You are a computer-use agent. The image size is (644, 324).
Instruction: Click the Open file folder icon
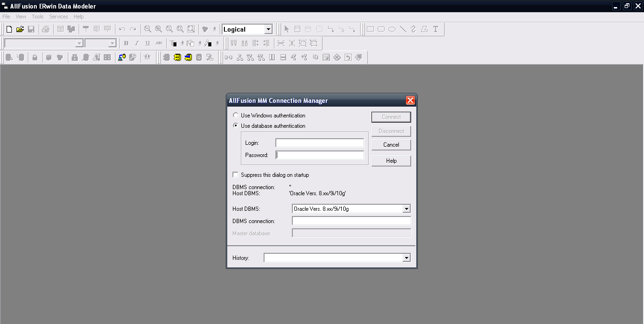tap(20, 29)
